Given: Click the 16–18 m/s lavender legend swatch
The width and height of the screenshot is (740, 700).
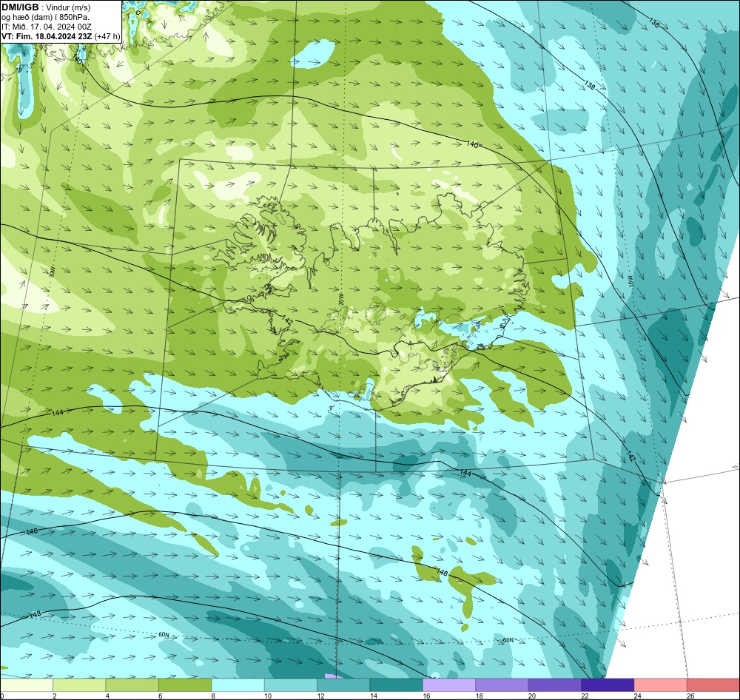Looking at the screenshot, I should click(449, 684).
